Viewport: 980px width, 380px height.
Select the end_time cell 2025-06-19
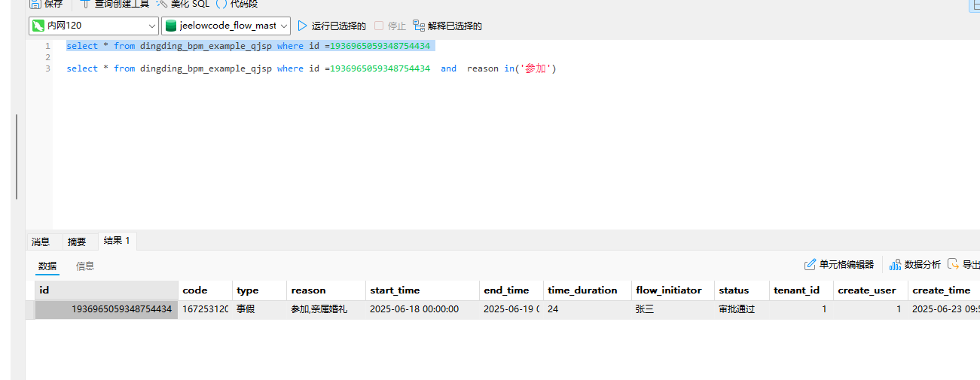click(x=511, y=309)
